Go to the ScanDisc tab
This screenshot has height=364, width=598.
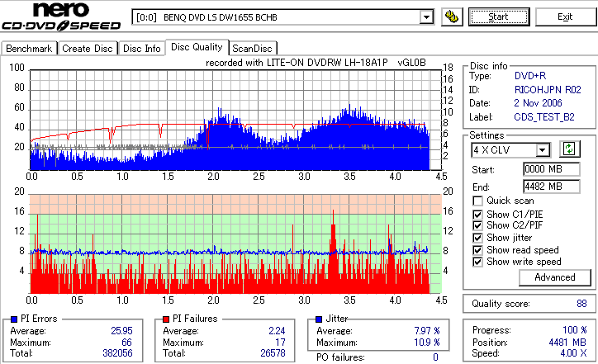[252, 49]
